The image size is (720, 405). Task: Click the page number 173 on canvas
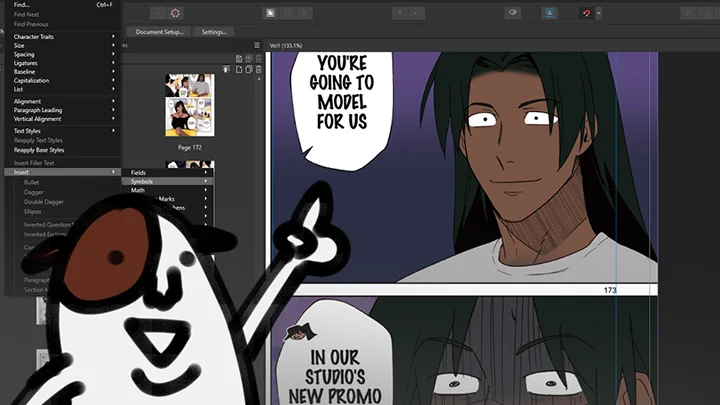click(x=610, y=290)
